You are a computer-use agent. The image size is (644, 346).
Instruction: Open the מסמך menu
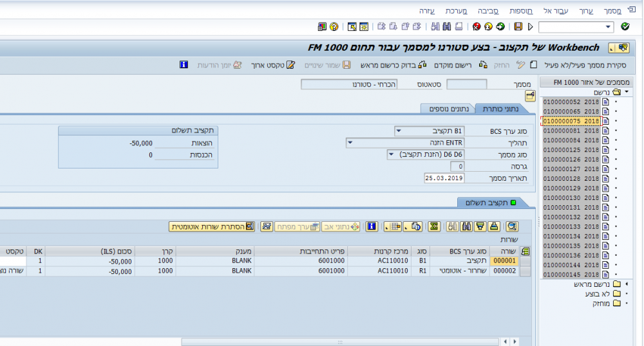(x=612, y=11)
